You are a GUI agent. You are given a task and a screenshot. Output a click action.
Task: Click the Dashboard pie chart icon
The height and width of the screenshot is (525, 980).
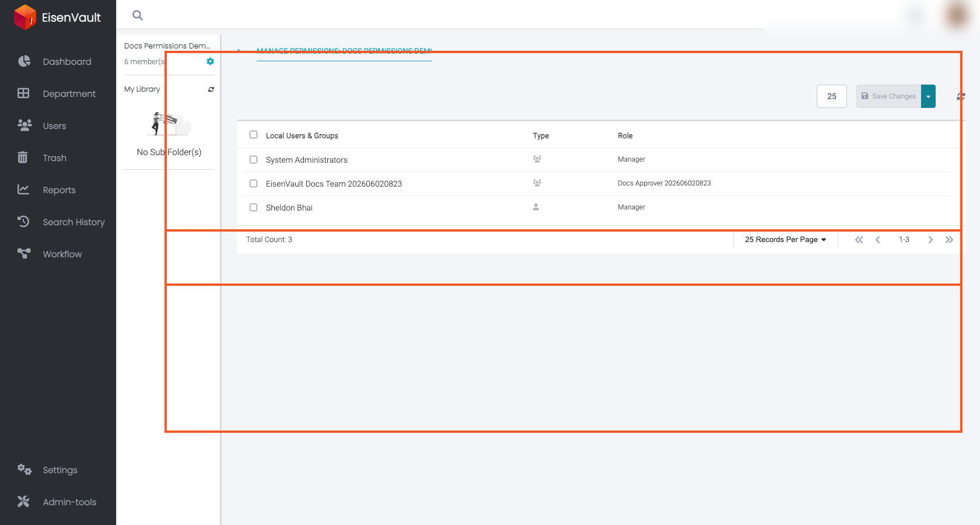tap(24, 61)
